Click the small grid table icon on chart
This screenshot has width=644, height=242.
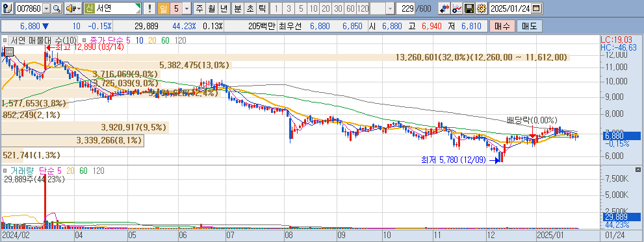click(8, 51)
